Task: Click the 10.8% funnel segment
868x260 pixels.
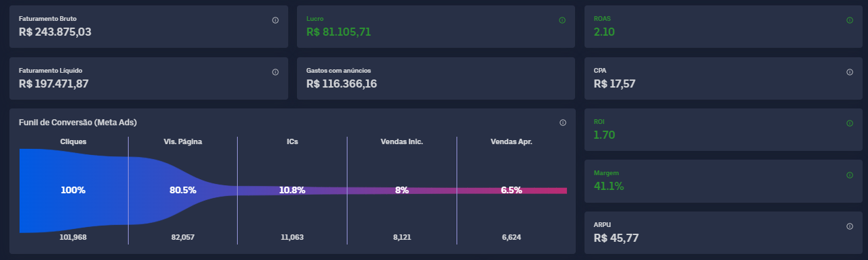Action: pyautogui.click(x=292, y=191)
